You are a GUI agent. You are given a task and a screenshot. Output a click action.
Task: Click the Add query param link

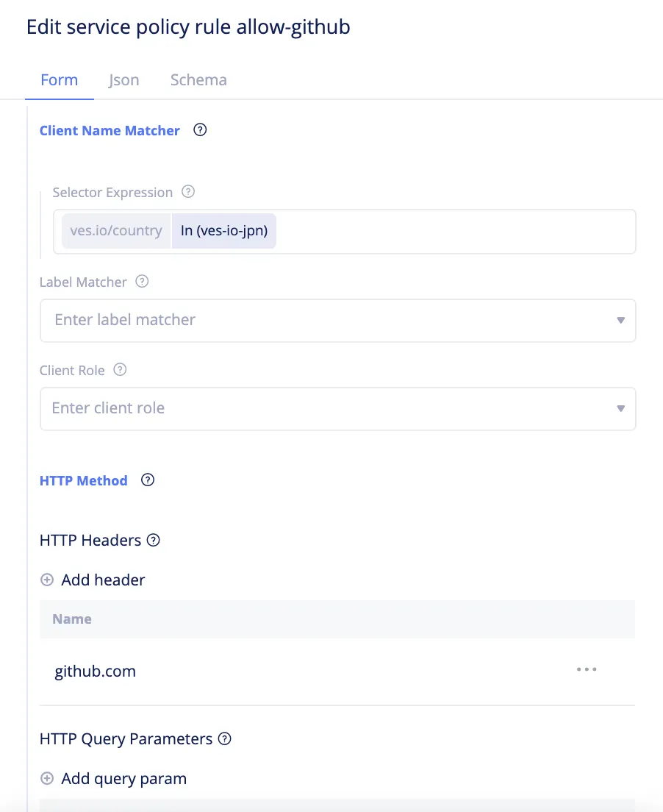[123, 779]
